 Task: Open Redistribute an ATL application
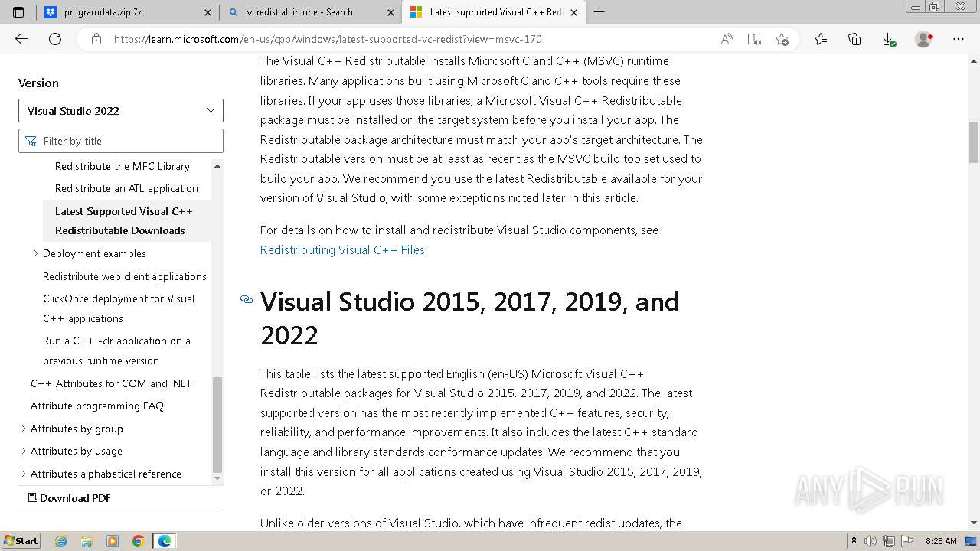point(126,188)
